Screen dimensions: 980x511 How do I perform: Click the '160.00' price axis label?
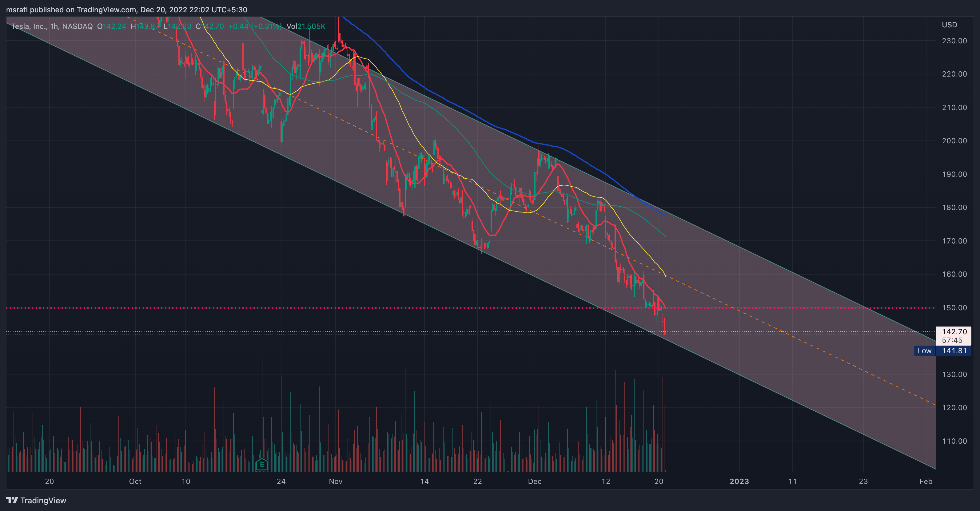(954, 274)
